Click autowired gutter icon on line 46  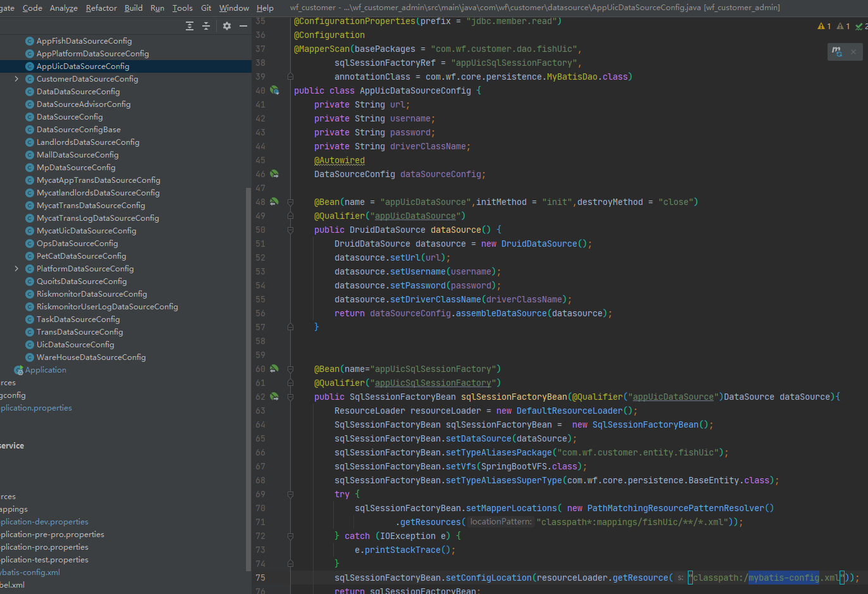(x=274, y=174)
